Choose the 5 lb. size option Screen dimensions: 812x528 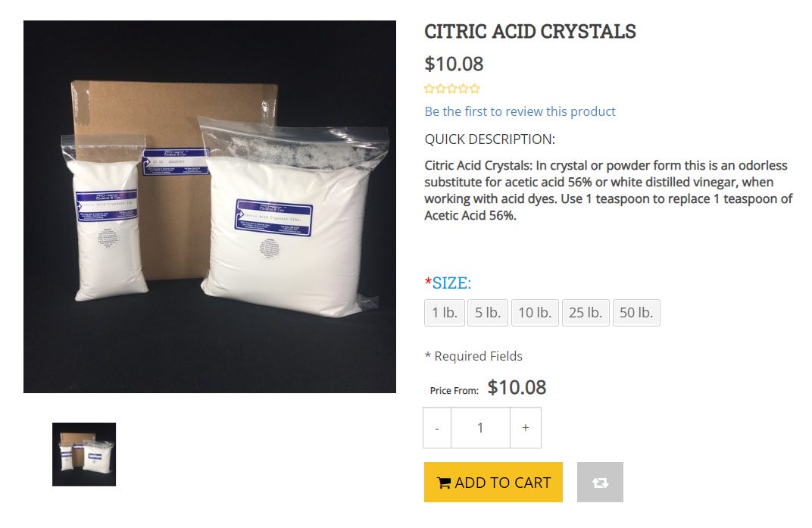click(x=488, y=313)
